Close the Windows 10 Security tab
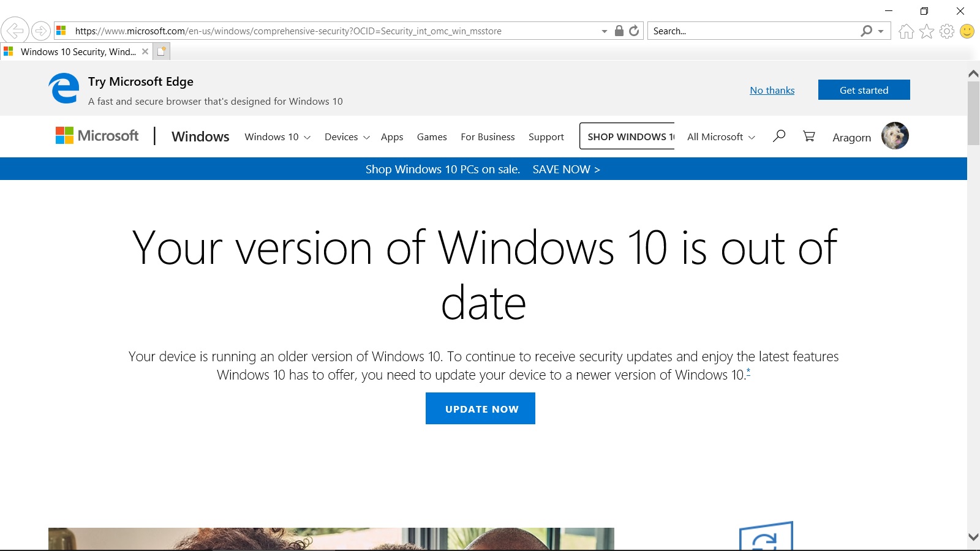The image size is (980, 551). [145, 51]
